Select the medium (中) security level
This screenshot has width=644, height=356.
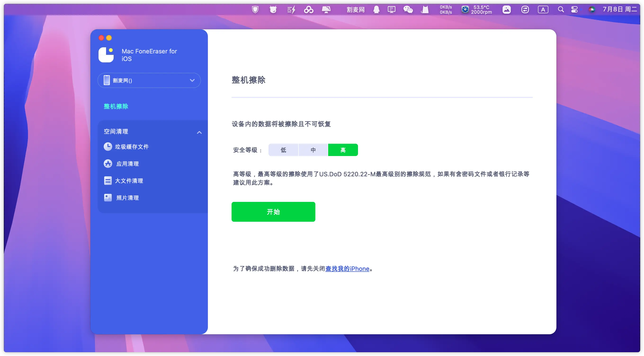point(313,150)
